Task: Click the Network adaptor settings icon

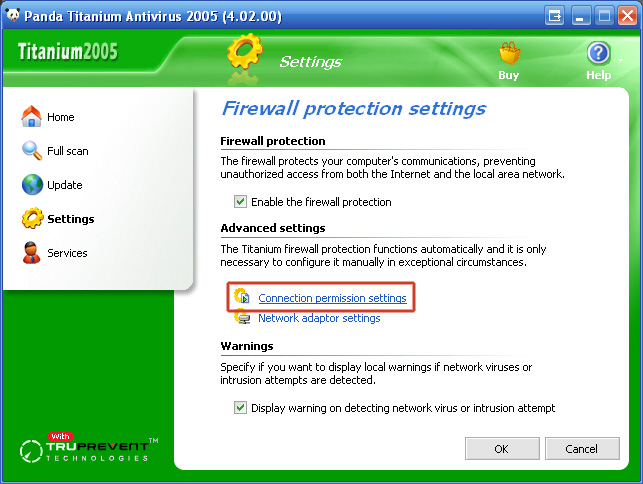Action: click(x=242, y=317)
